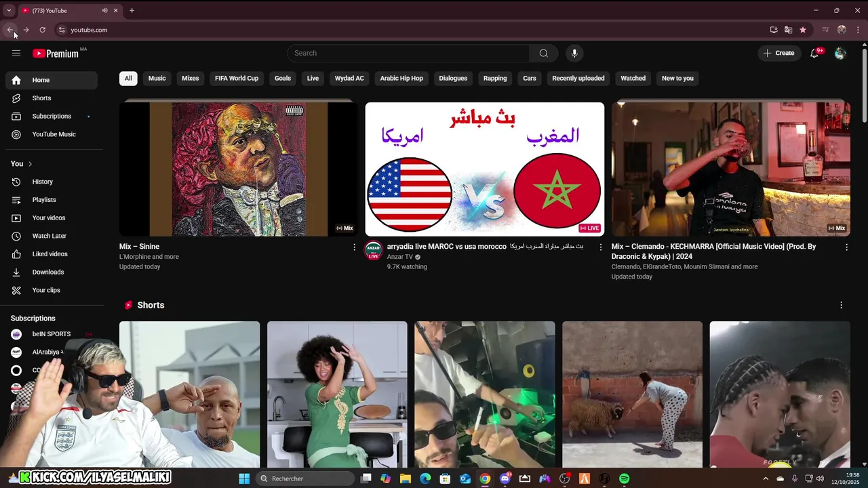Click the translate page icon
This screenshot has height=488, width=868.
coord(788,30)
